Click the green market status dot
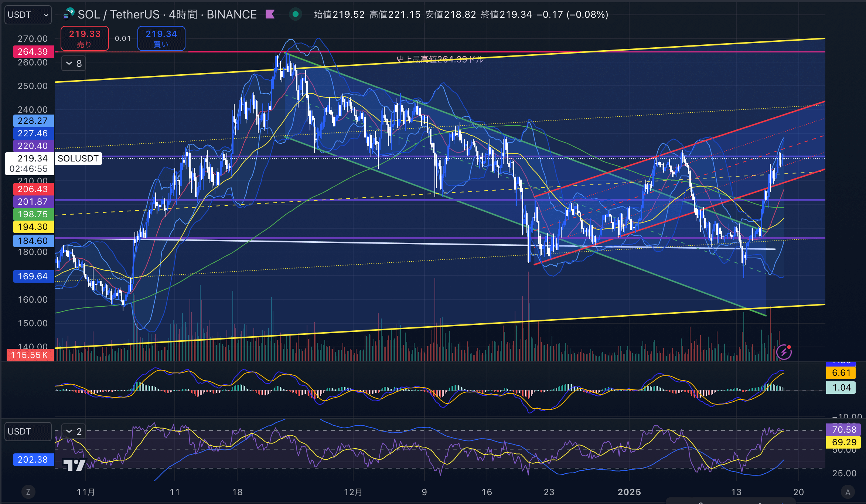The width and height of the screenshot is (866, 504). [295, 14]
